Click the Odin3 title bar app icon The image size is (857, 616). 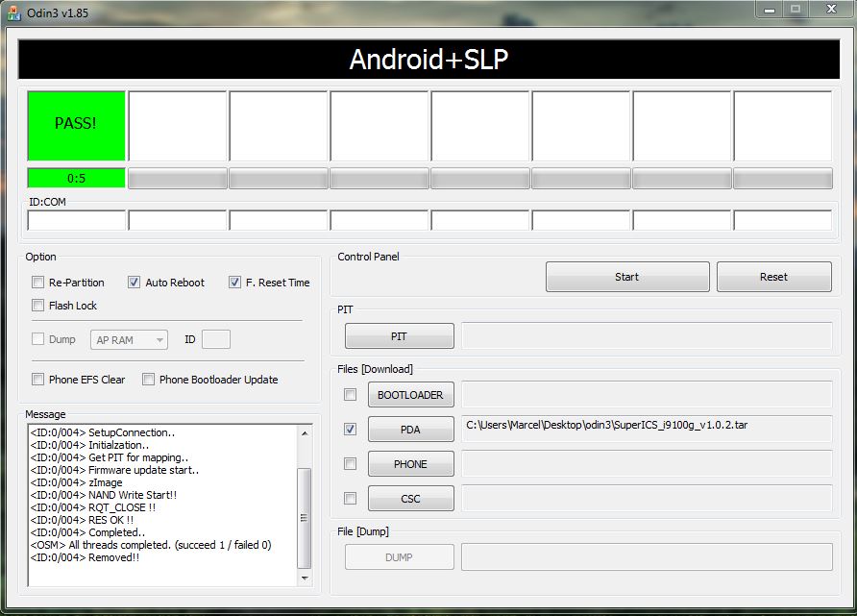[x=14, y=13]
